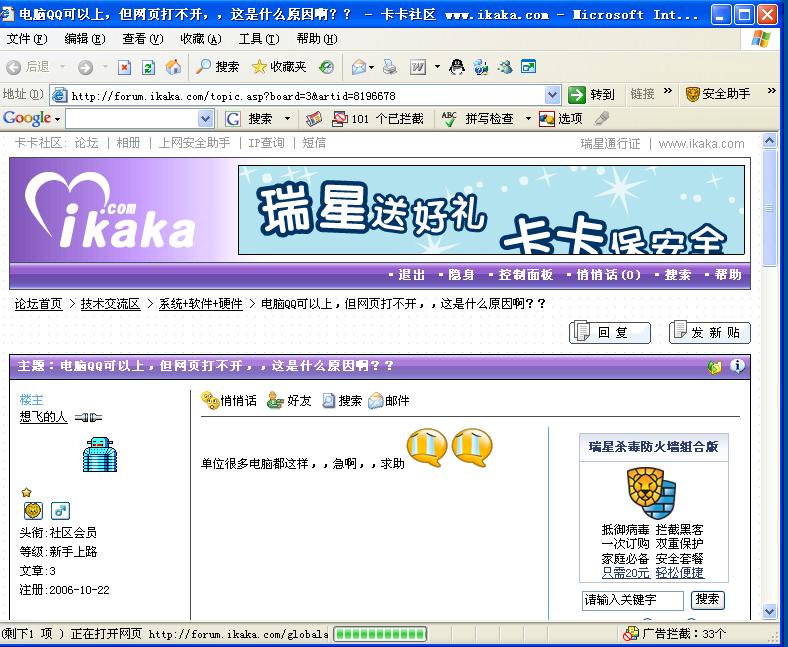
Task: Expand the 链接 links chevron
Action: [668, 91]
